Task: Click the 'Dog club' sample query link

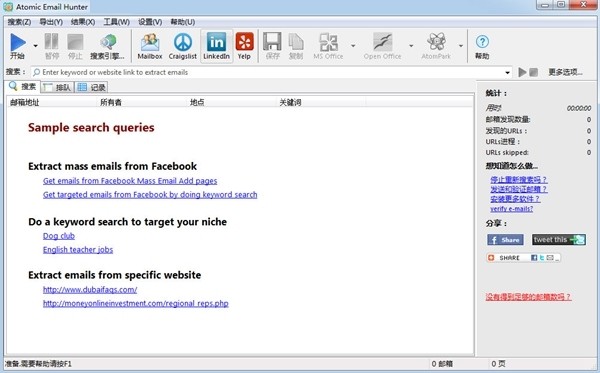Action: 59,236
